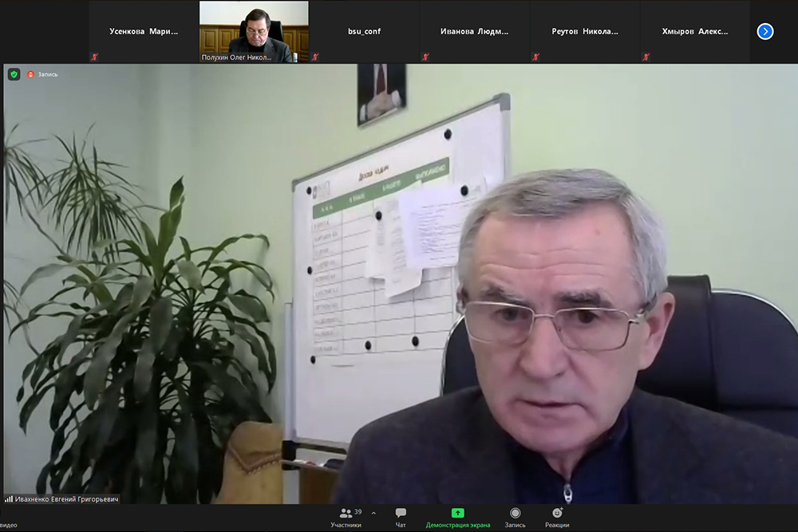This screenshot has width=798, height=532.
Task: Expand the arrow next to Участники
Action: (x=373, y=513)
